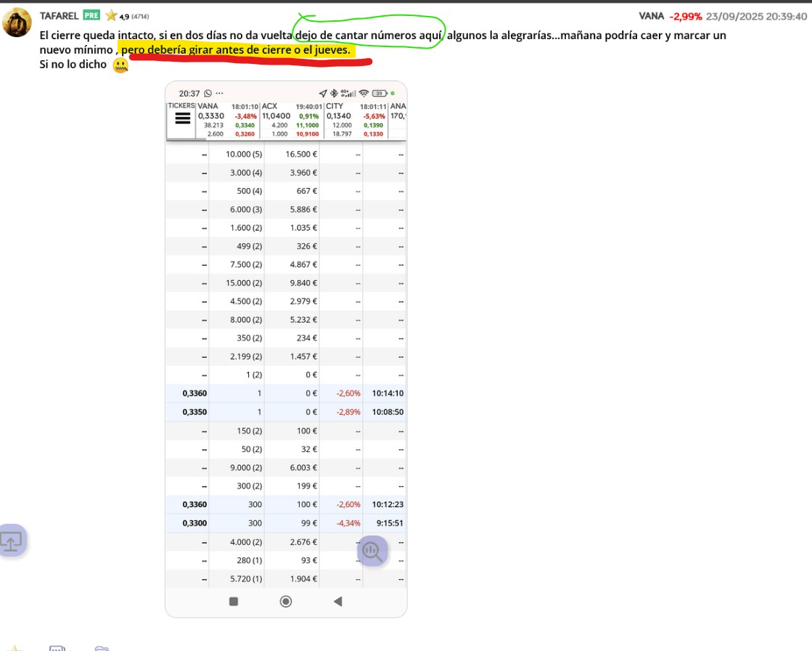Click the TAFAREL username link
The image size is (812, 651).
[x=59, y=16]
